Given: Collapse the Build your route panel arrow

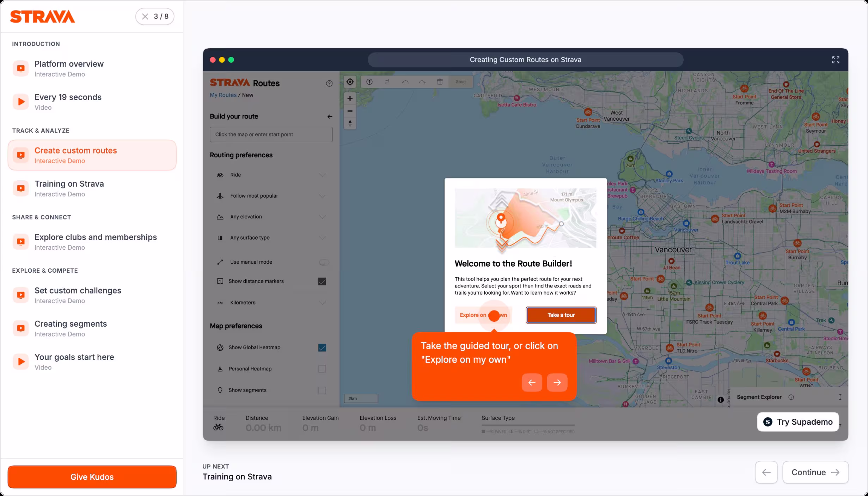Looking at the screenshot, I should point(329,116).
